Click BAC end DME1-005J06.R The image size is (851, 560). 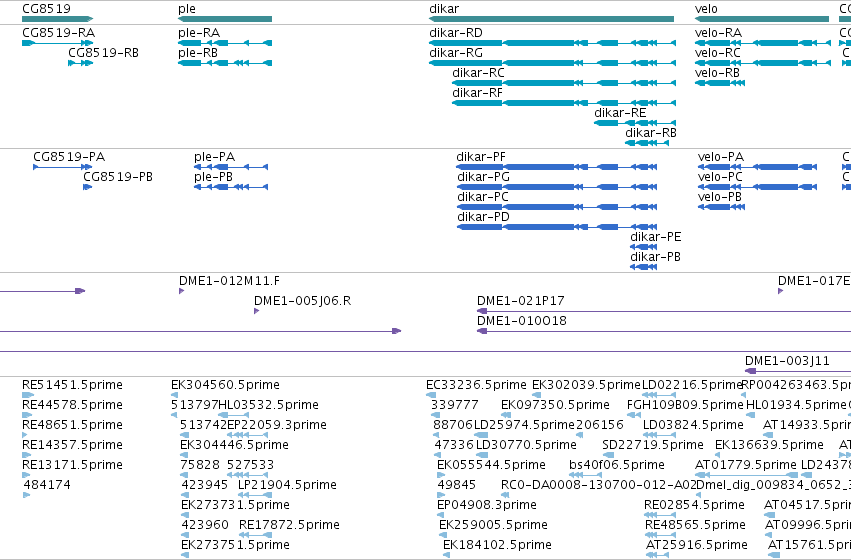(x=256, y=311)
